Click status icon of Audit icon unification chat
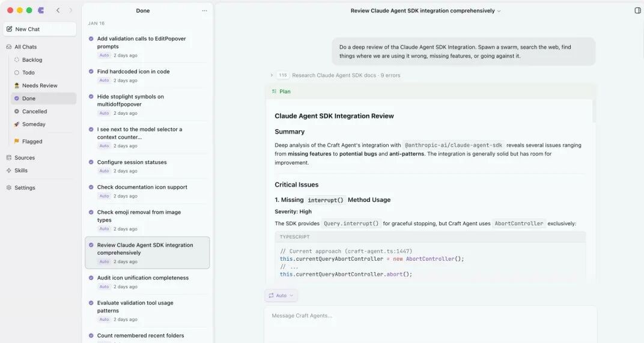644x343 pixels. 91,278
